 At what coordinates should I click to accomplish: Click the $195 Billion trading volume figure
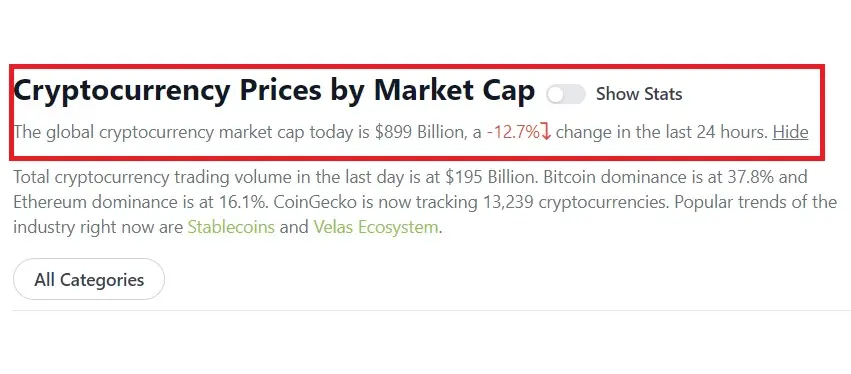click(x=491, y=177)
